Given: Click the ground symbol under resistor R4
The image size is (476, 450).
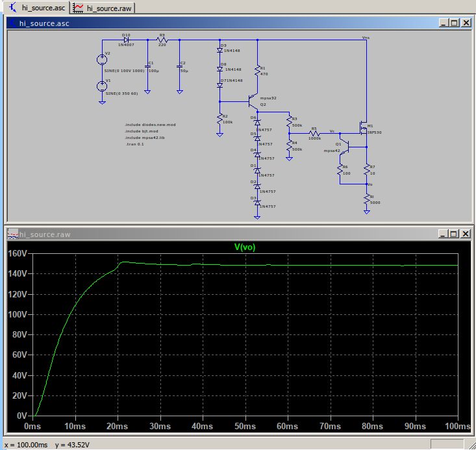Looking at the screenshot, I should pyautogui.click(x=290, y=158).
